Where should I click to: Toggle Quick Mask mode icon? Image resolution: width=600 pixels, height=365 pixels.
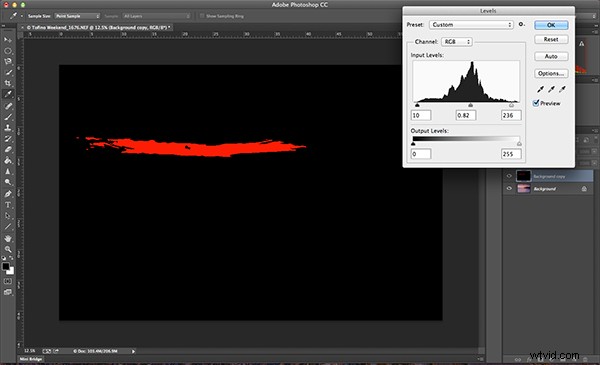(x=8, y=281)
